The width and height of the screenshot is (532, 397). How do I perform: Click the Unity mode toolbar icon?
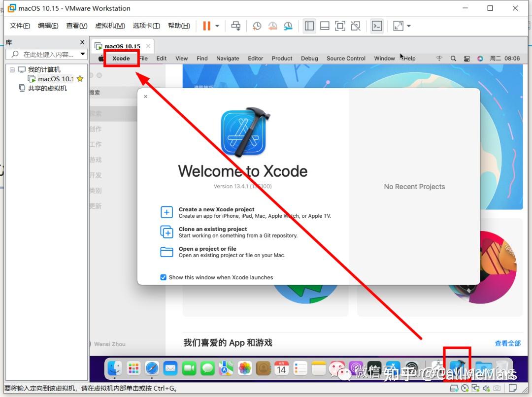pyautogui.click(x=356, y=26)
